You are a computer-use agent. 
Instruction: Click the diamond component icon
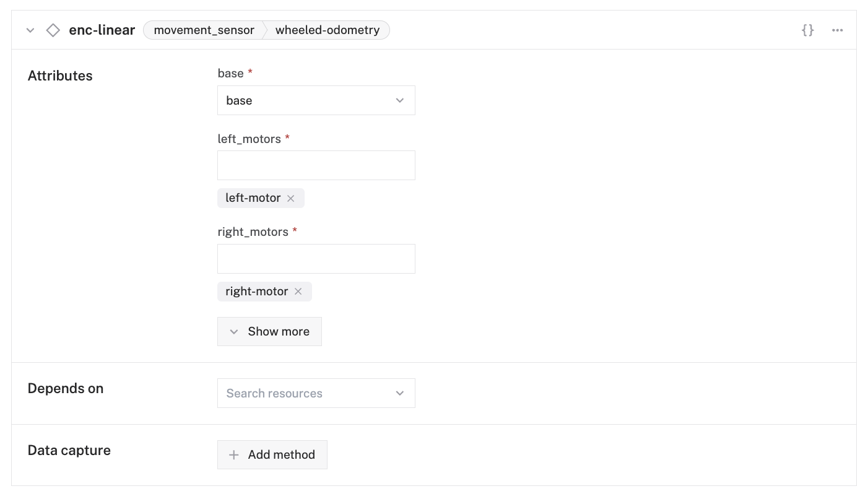click(x=53, y=30)
